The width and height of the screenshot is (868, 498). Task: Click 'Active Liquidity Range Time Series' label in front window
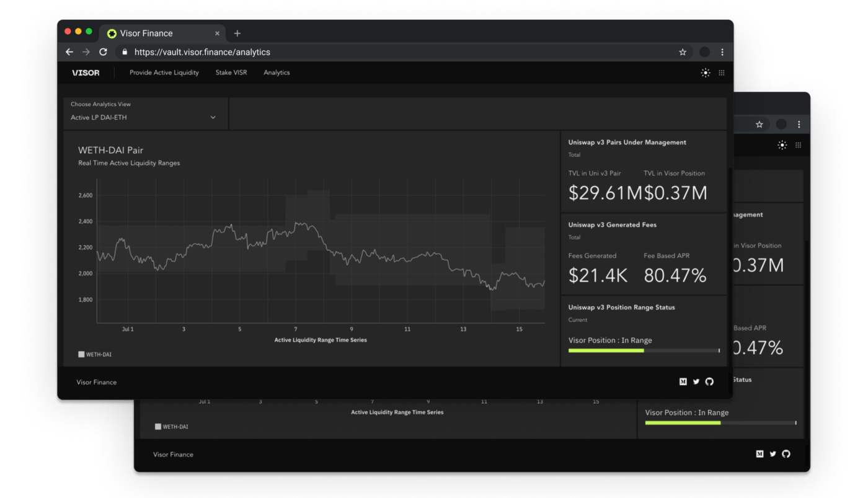coord(321,340)
